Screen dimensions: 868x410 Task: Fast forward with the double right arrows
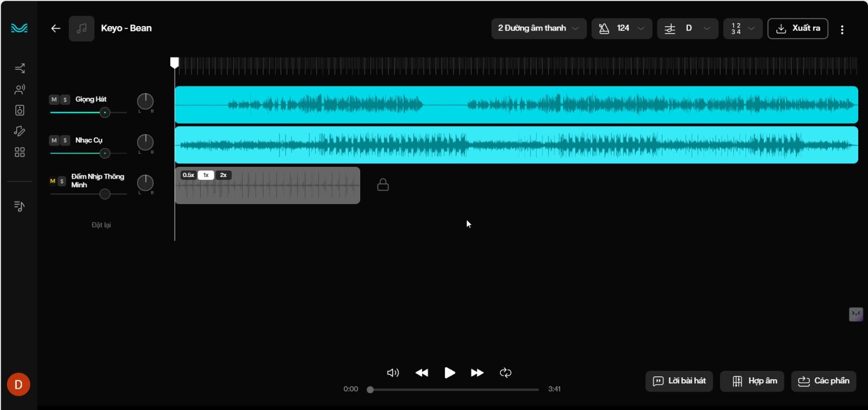(477, 373)
